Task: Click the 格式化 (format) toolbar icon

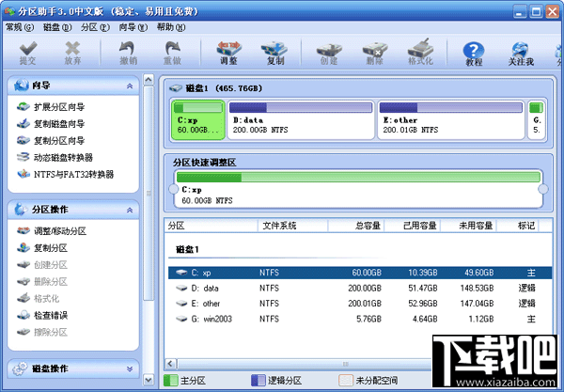Action: coord(420,54)
